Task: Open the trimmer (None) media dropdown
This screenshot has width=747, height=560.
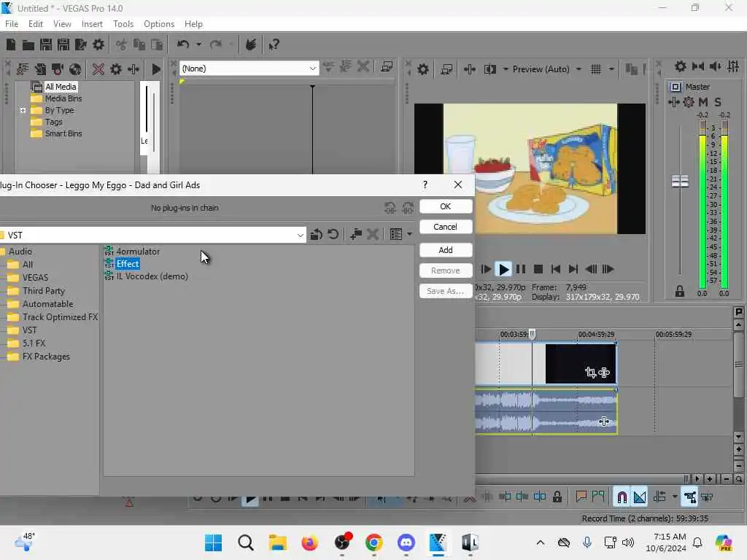Action: [x=249, y=69]
